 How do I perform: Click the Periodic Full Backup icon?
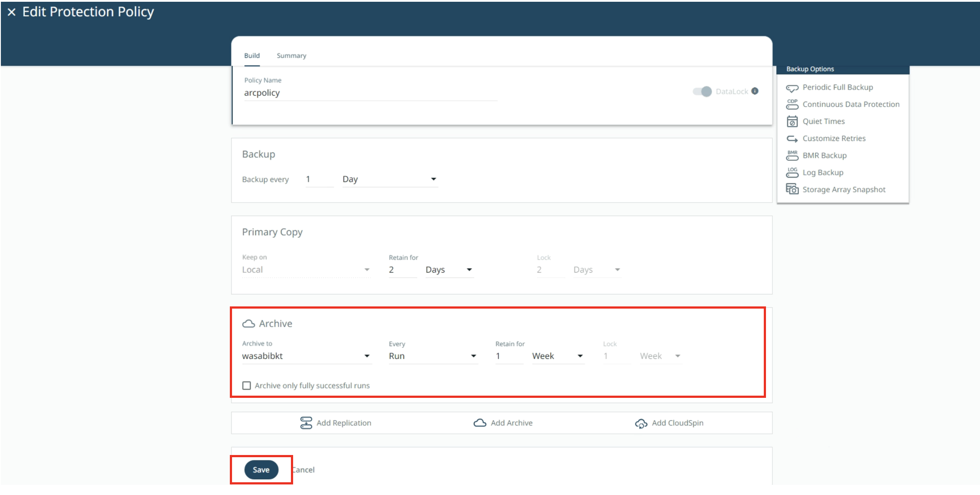point(792,88)
